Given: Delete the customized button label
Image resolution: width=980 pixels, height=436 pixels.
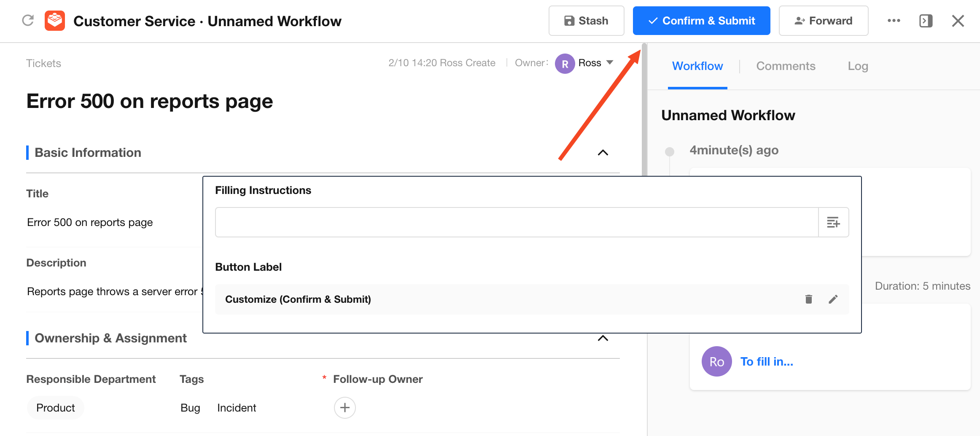Looking at the screenshot, I should pos(808,299).
